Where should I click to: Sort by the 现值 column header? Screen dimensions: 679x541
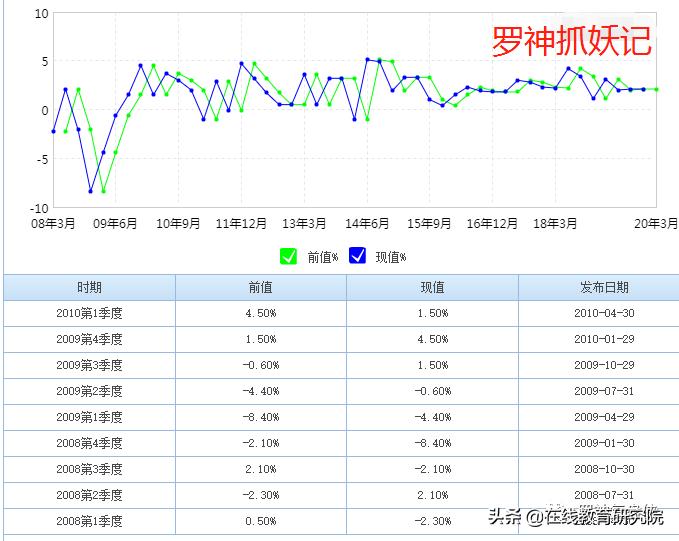click(x=432, y=287)
